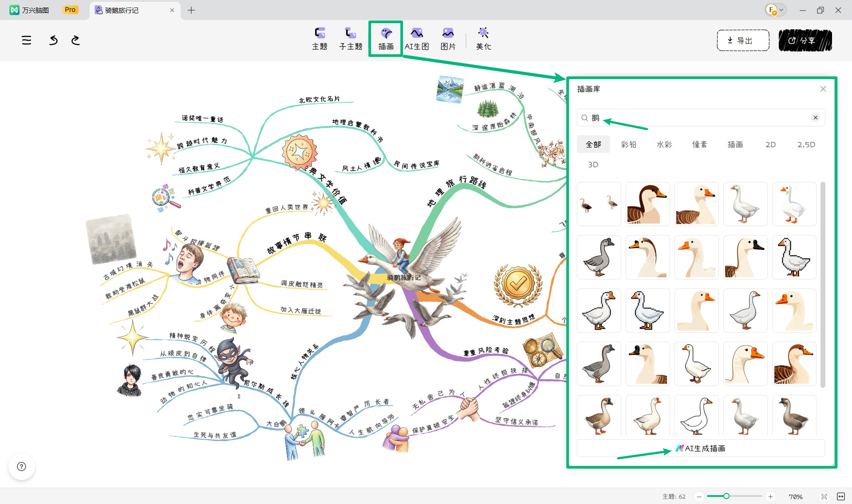Open the 导出 export options
Screen dimensions: 852x504
(x=743, y=40)
